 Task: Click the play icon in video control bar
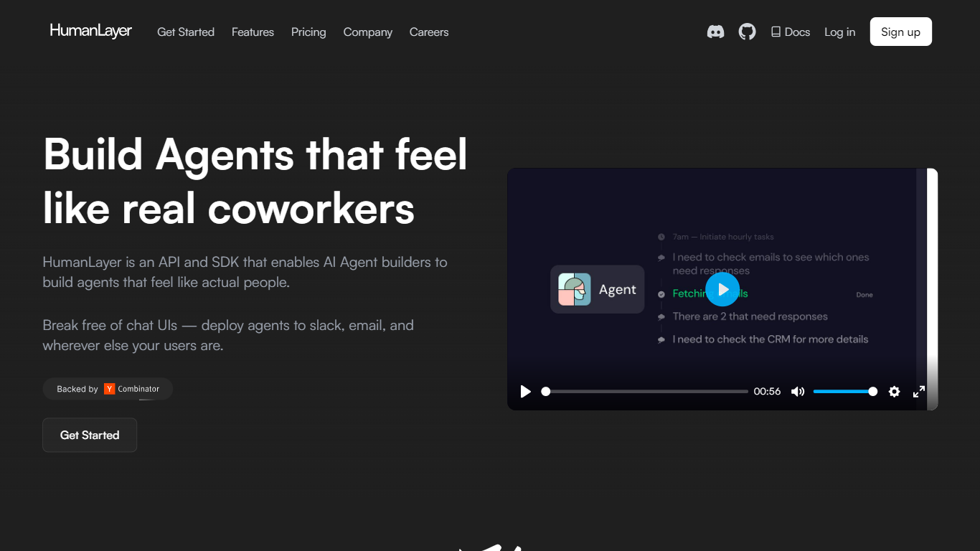tap(526, 392)
